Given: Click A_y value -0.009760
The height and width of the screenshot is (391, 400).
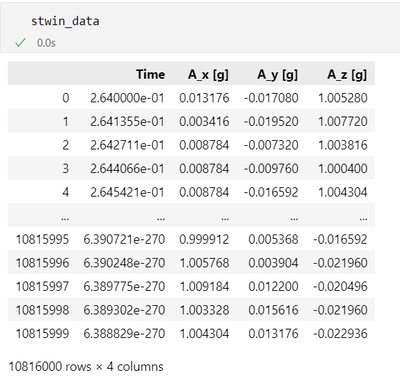Looking at the screenshot, I should point(271,169).
